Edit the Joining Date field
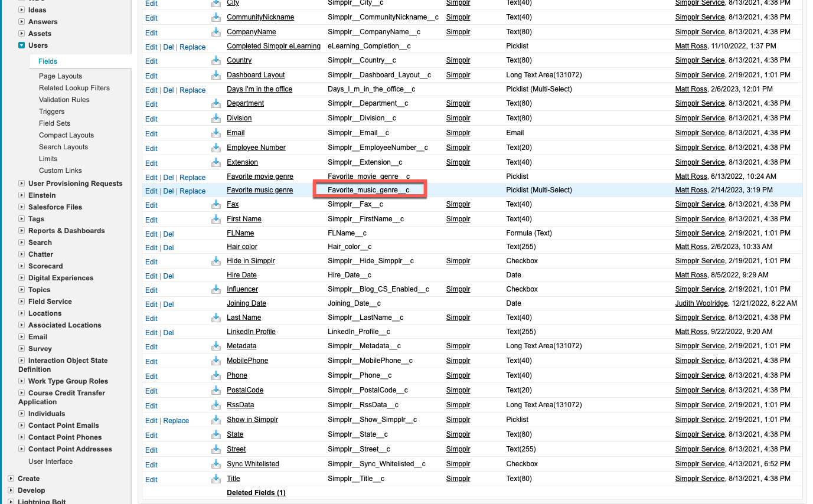 coord(151,305)
